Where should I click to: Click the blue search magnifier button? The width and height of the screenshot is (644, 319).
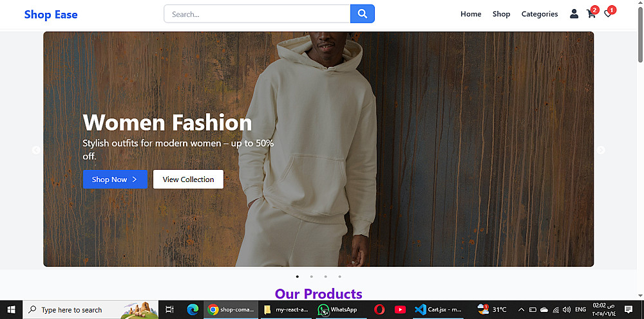(x=363, y=14)
